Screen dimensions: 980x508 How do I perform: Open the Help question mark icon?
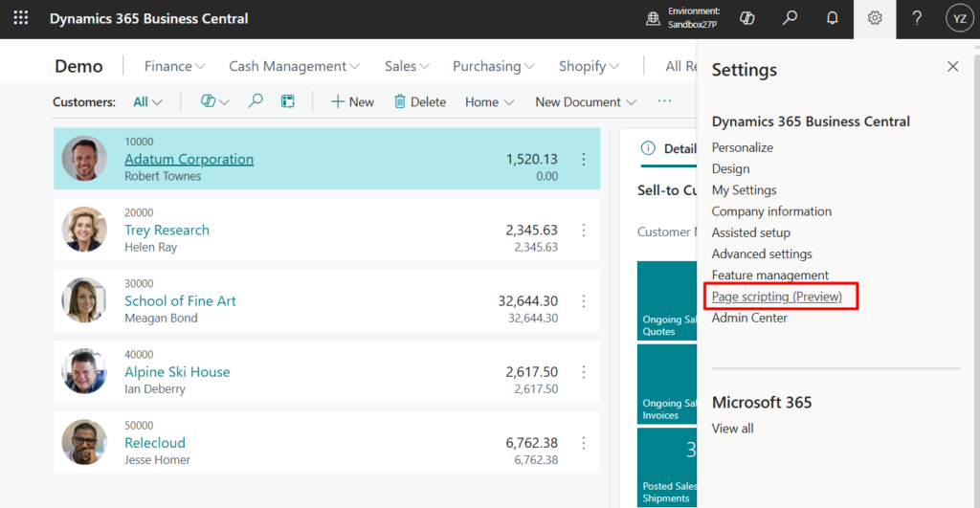click(917, 18)
